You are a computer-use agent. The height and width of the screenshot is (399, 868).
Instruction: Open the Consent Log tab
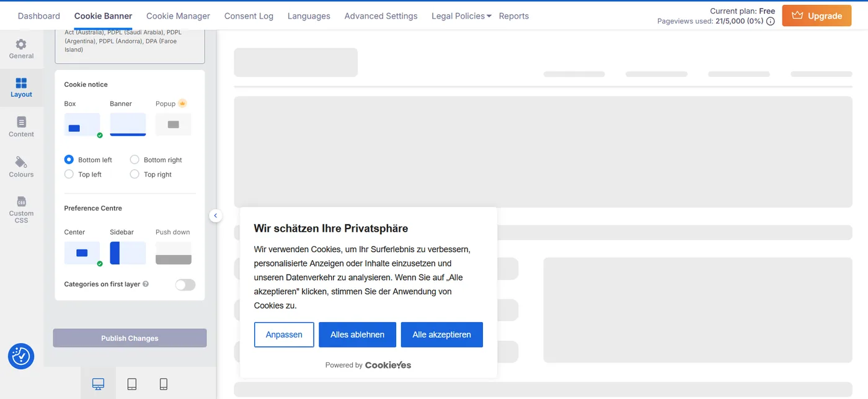point(249,16)
